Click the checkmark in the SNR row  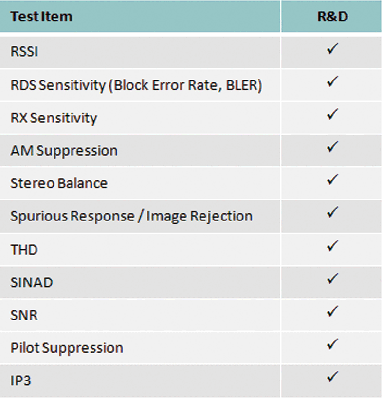(332, 312)
